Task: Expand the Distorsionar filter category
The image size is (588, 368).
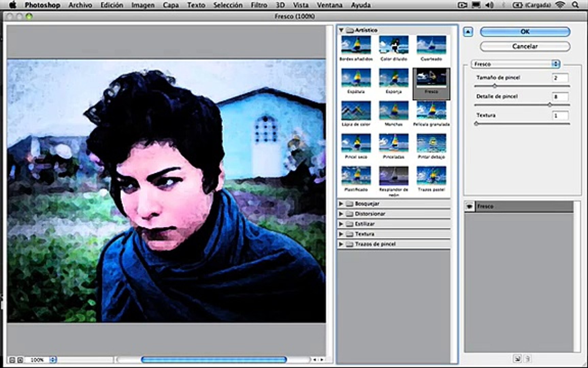Action: pos(341,214)
